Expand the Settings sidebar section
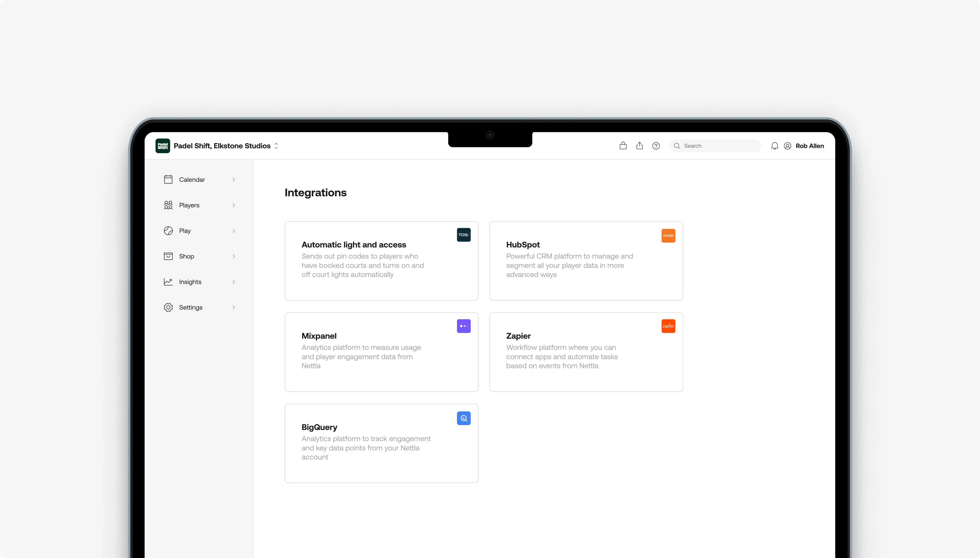 point(233,307)
